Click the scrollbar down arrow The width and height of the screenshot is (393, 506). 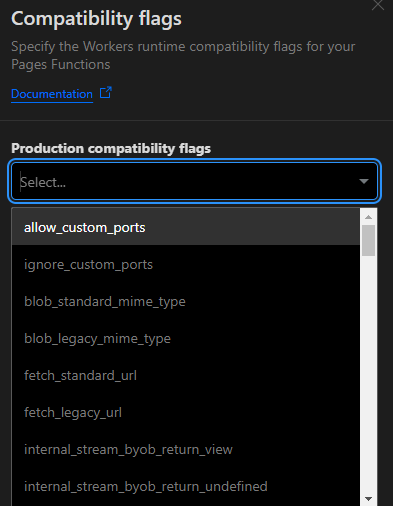click(x=368, y=499)
